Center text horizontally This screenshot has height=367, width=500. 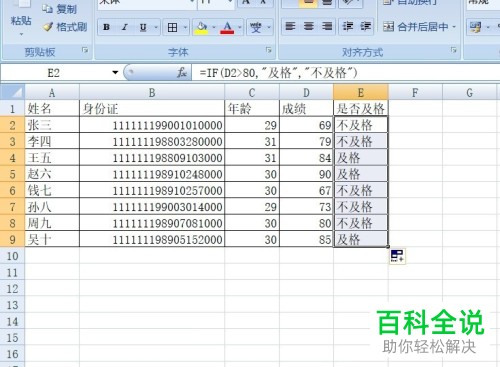309,26
